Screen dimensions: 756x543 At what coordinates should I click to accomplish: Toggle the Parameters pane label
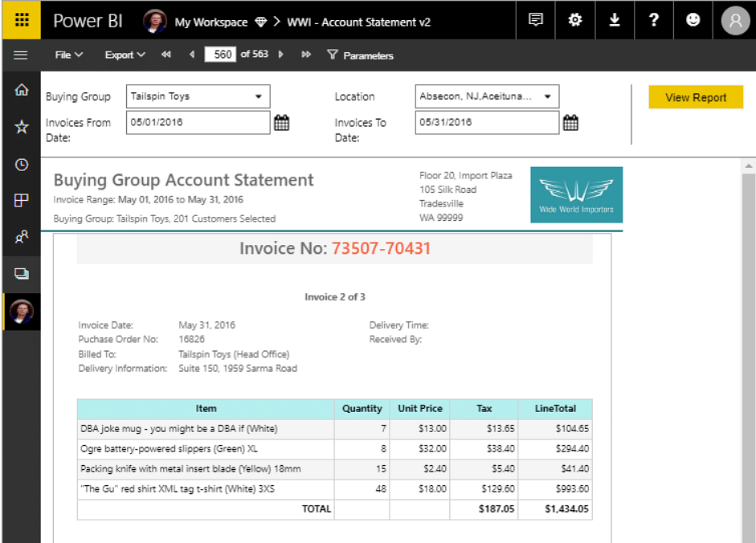[368, 56]
